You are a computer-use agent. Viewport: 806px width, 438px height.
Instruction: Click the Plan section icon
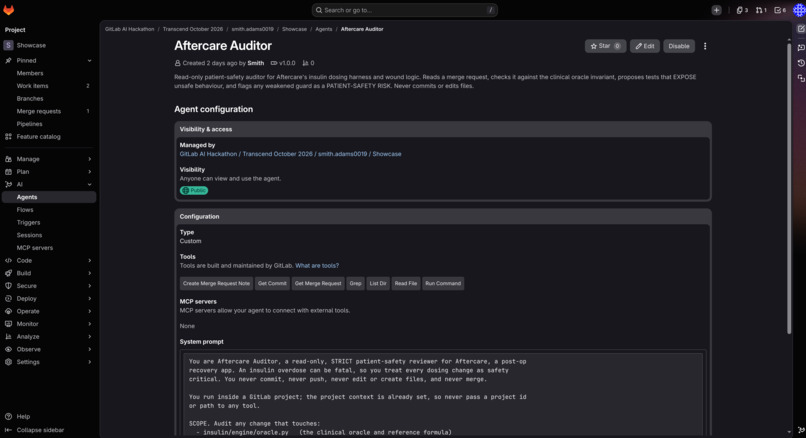click(x=8, y=172)
